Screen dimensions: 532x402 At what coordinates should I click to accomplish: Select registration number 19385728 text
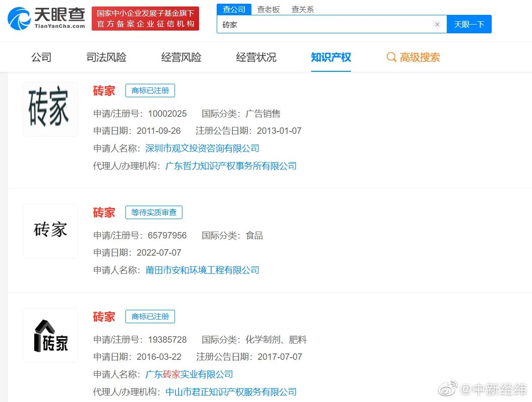(x=167, y=339)
